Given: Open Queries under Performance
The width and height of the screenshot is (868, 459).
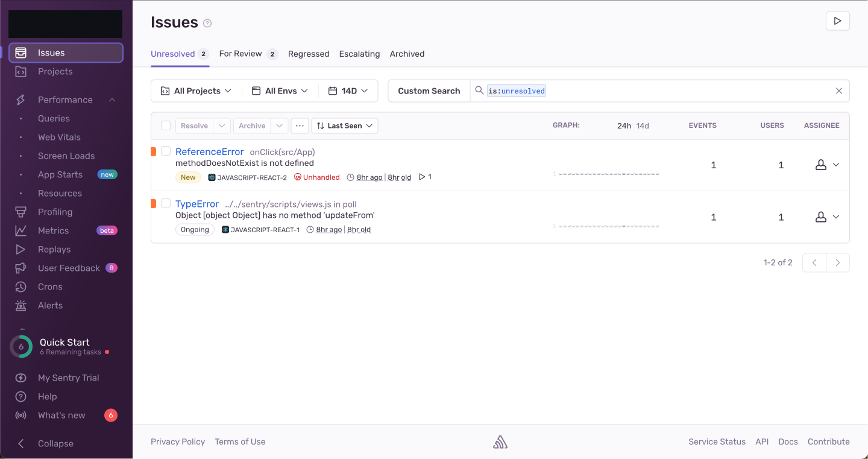Looking at the screenshot, I should [x=54, y=118].
